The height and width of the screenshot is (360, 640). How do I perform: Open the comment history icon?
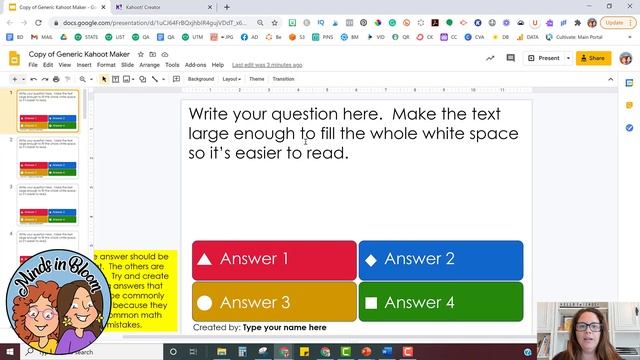tap(511, 58)
